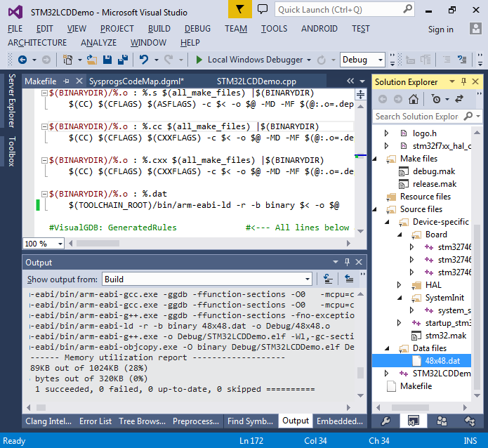Toggle auto-hide pin on Output panel

347,262
